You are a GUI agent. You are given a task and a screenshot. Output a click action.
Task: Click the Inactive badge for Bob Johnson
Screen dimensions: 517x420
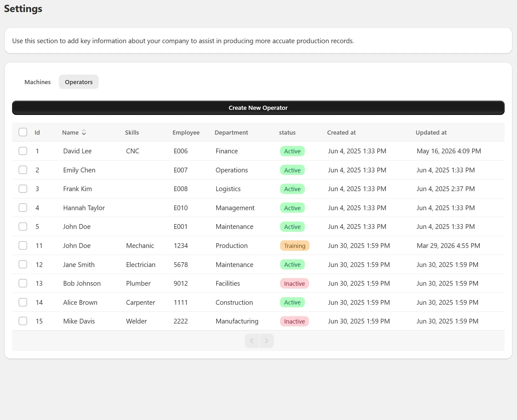point(294,283)
